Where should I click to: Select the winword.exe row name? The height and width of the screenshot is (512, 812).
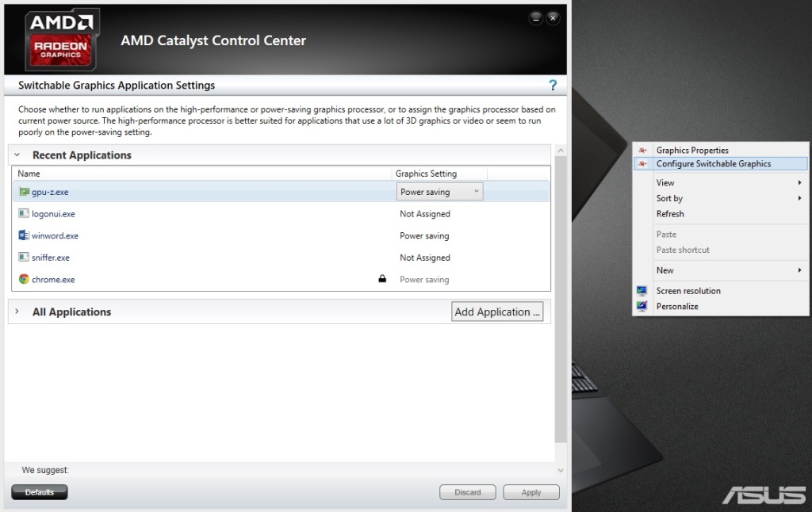(55, 235)
